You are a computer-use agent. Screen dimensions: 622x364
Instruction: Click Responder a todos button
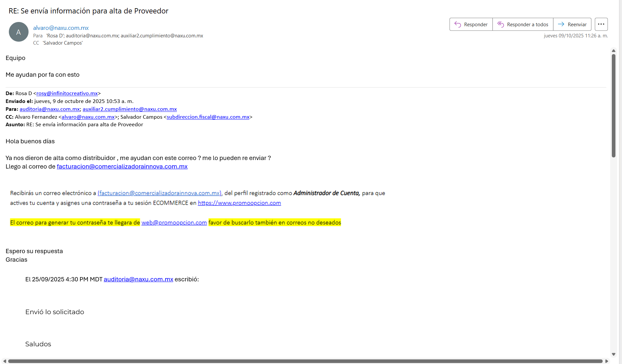(523, 24)
